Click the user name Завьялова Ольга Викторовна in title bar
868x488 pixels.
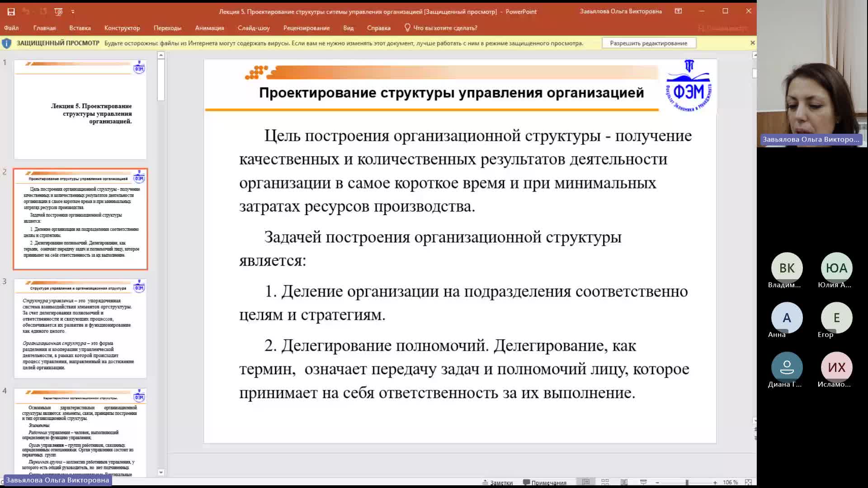(x=621, y=12)
